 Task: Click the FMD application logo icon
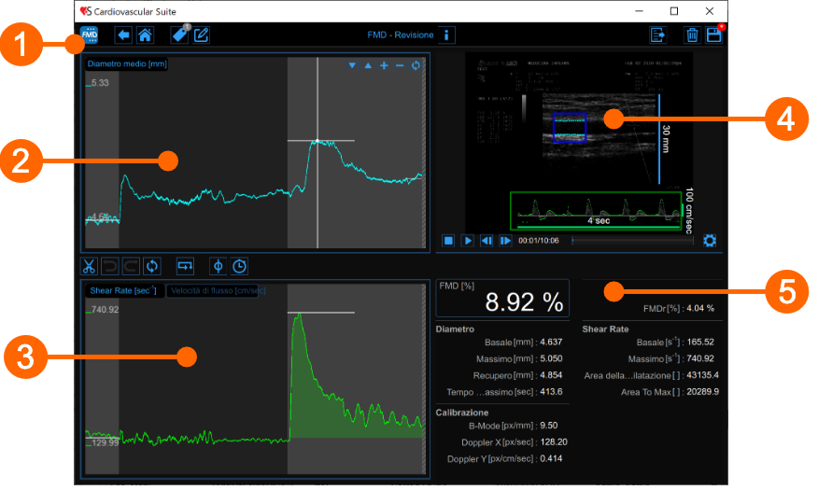[x=91, y=36]
